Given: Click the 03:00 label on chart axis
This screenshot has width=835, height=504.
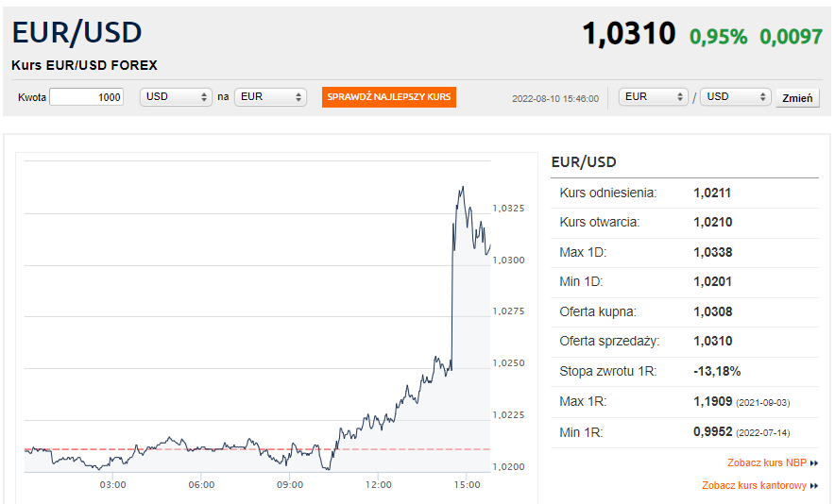Looking at the screenshot, I should (113, 485).
